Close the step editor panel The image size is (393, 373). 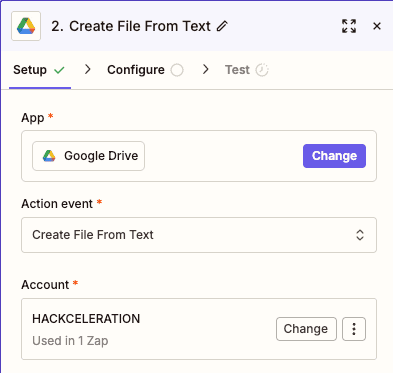tap(377, 26)
